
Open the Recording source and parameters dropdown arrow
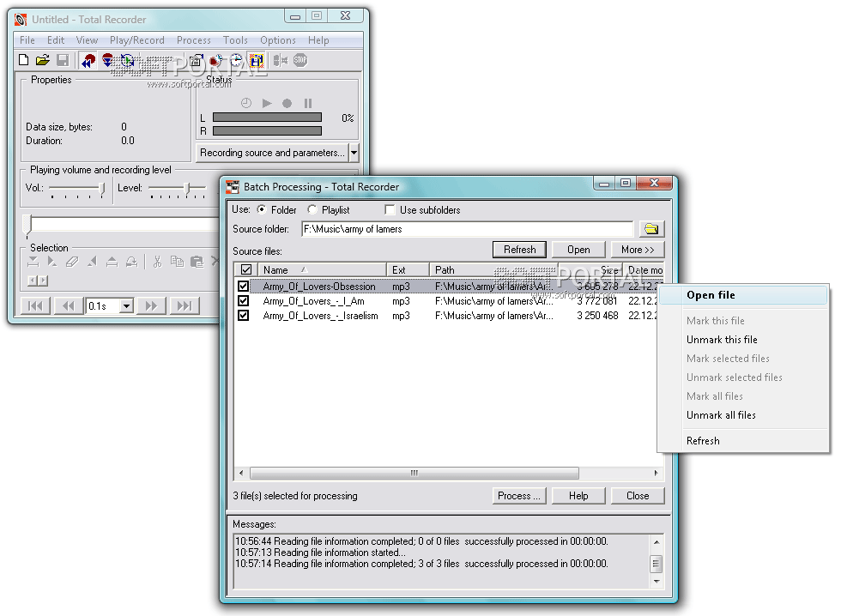(x=354, y=153)
